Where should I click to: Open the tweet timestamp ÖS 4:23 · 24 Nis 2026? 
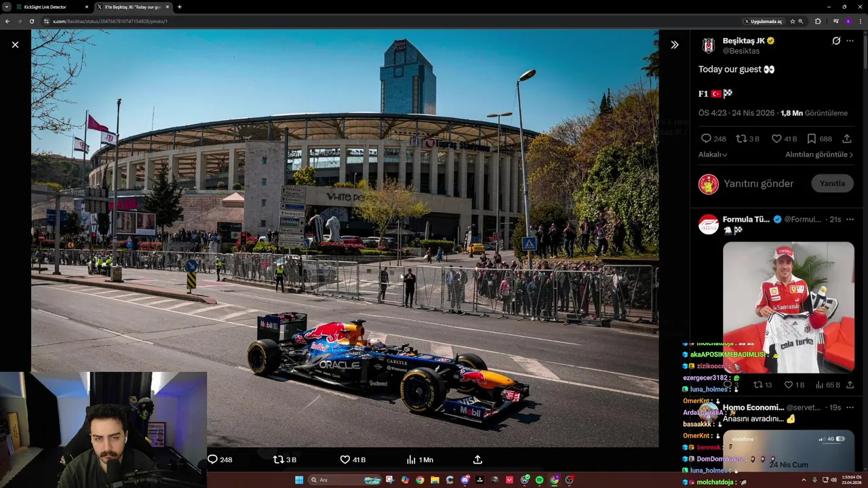point(737,113)
